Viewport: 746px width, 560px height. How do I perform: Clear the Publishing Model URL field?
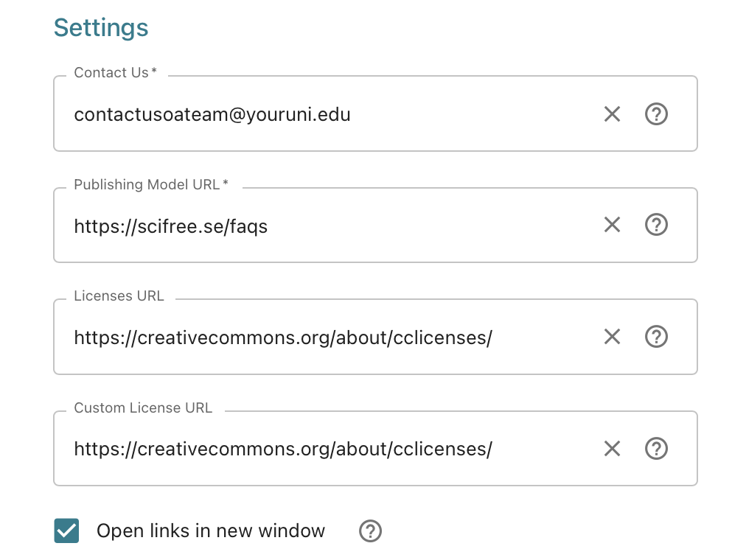[x=612, y=225]
